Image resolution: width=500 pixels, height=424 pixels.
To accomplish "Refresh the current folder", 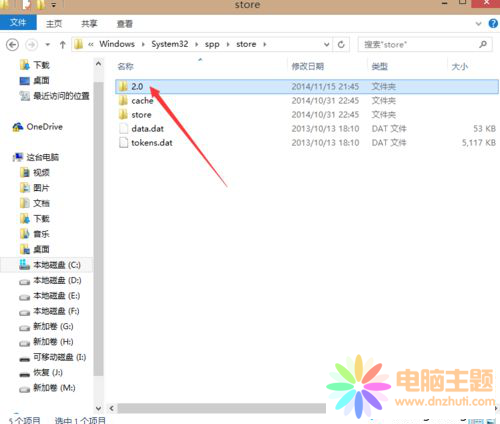I will (x=341, y=44).
